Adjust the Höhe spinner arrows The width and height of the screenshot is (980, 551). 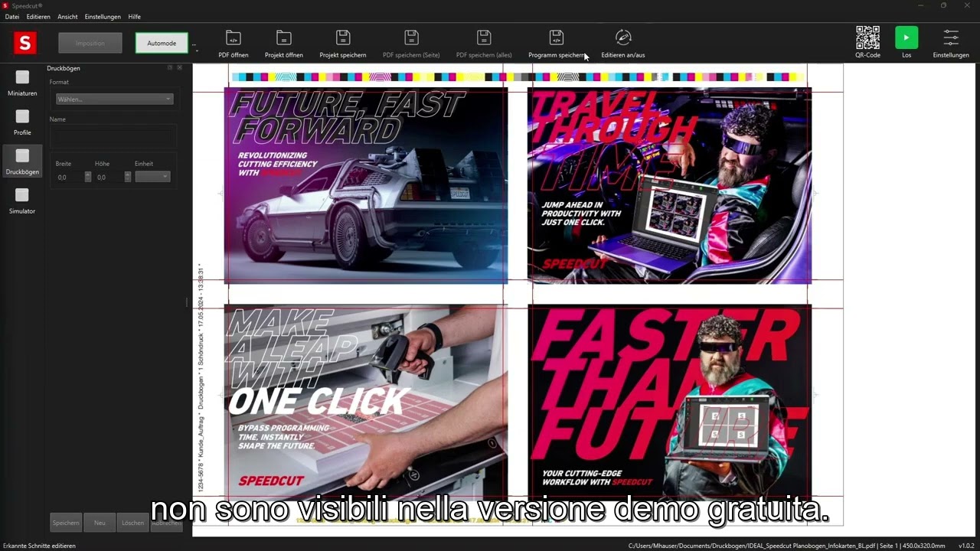128,177
